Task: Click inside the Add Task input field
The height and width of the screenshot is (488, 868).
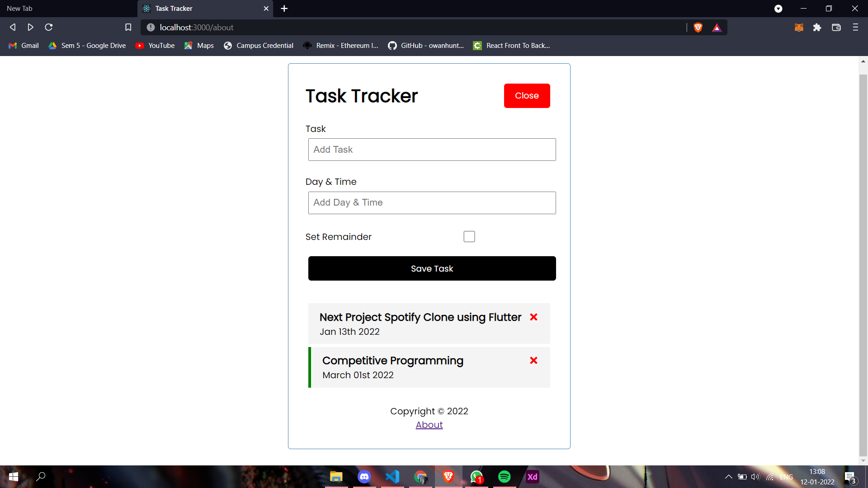Action: point(432,150)
